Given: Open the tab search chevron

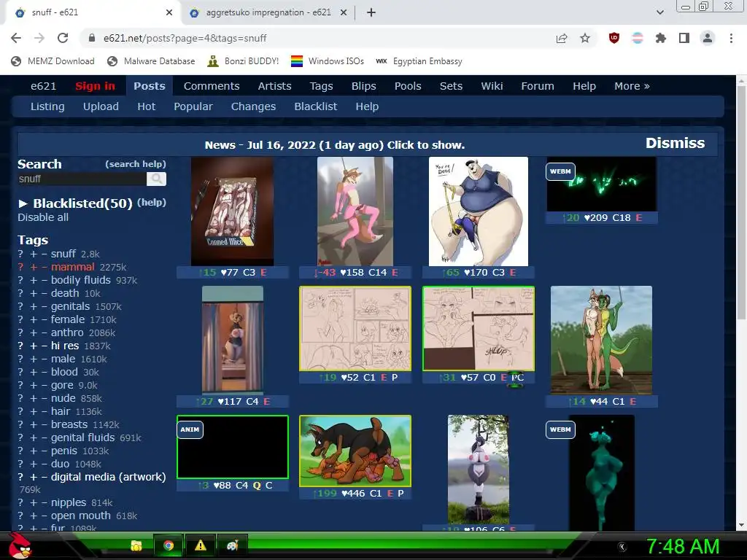Looking at the screenshot, I should [x=659, y=12].
